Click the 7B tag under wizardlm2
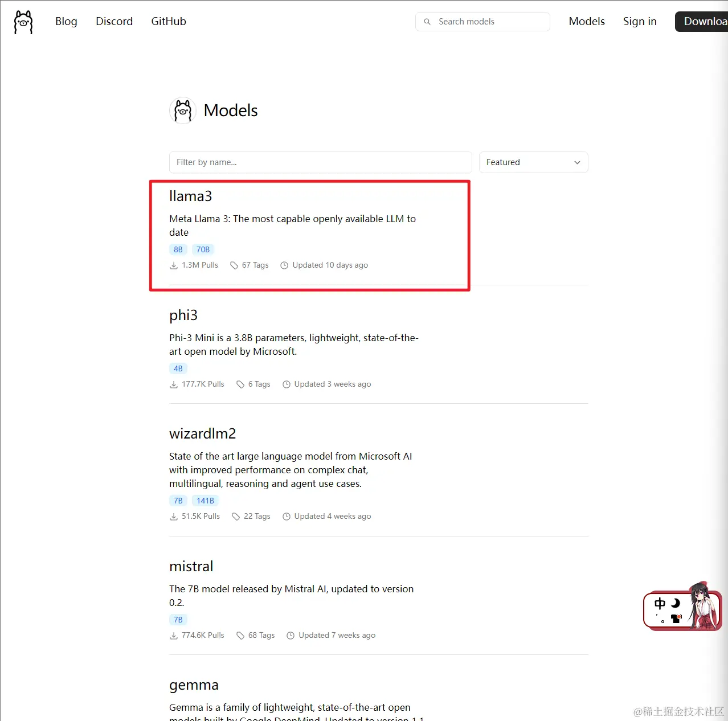This screenshot has width=728, height=721. [178, 501]
